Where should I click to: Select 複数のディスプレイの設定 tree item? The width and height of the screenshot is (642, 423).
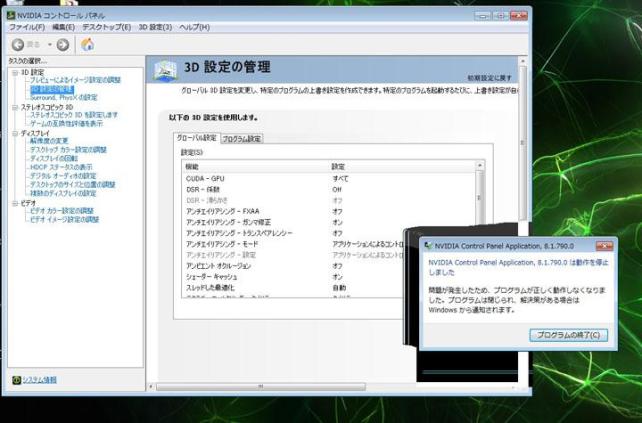(63, 193)
